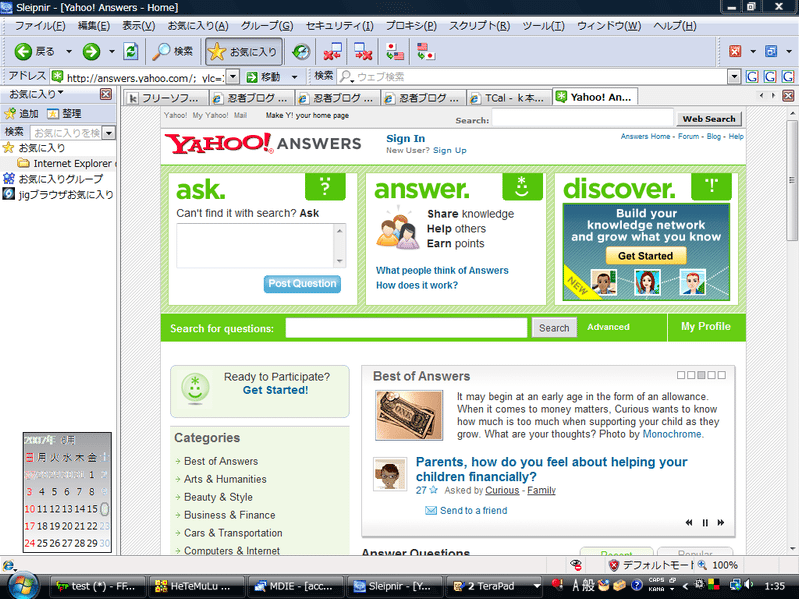
Task: Click the Japanese-to-English translate flag icon
Action: 394,51
